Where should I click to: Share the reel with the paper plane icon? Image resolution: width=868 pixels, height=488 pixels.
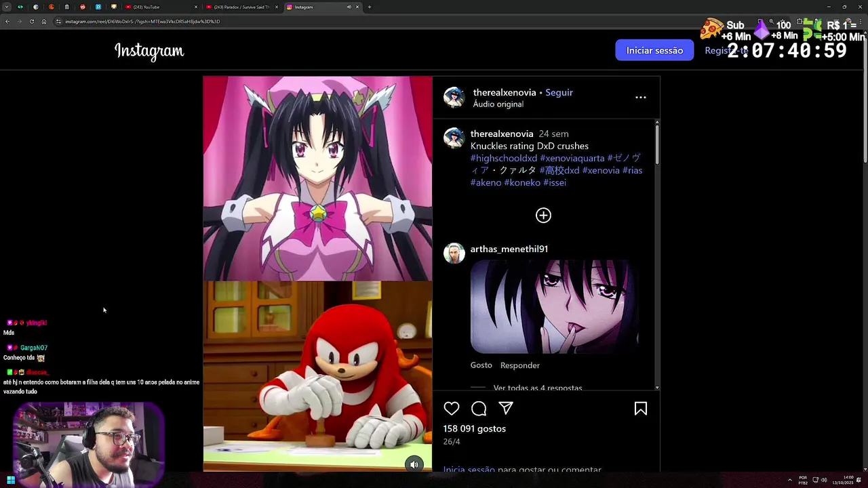[506, 408]
